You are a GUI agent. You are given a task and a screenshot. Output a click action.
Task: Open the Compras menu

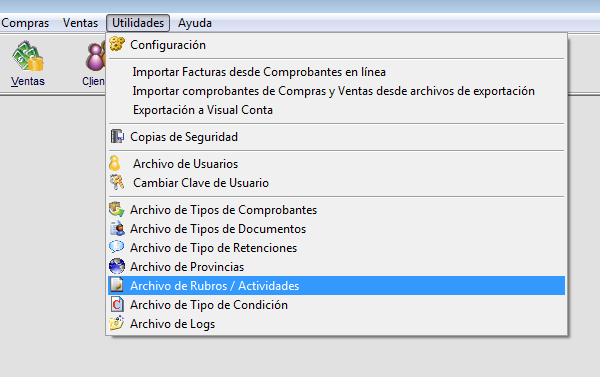click(x=25, y=23)
